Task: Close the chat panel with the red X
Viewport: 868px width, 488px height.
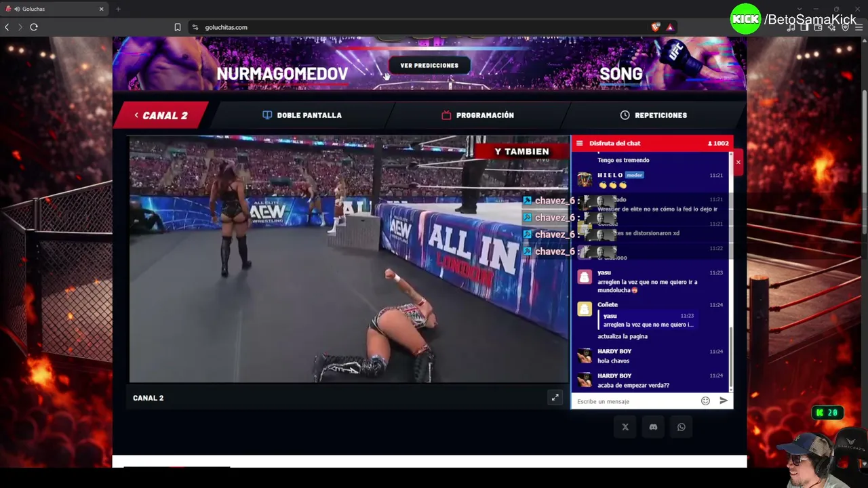Action: point(738,163)
